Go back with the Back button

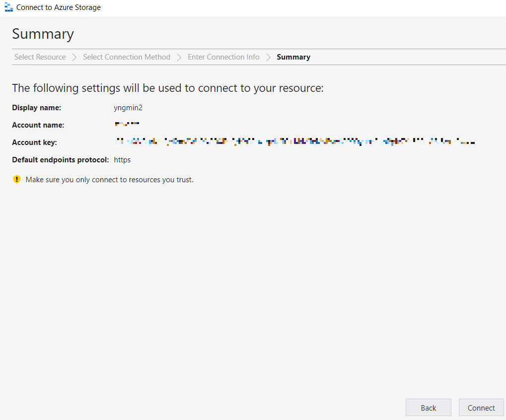(x=428, y=408)
